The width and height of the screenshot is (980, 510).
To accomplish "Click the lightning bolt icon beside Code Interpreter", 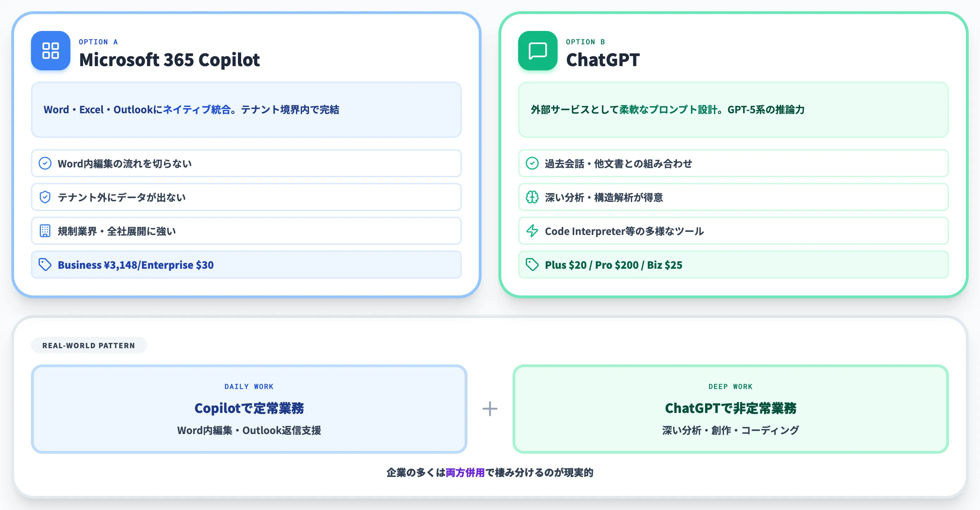I will coord(532,231).
